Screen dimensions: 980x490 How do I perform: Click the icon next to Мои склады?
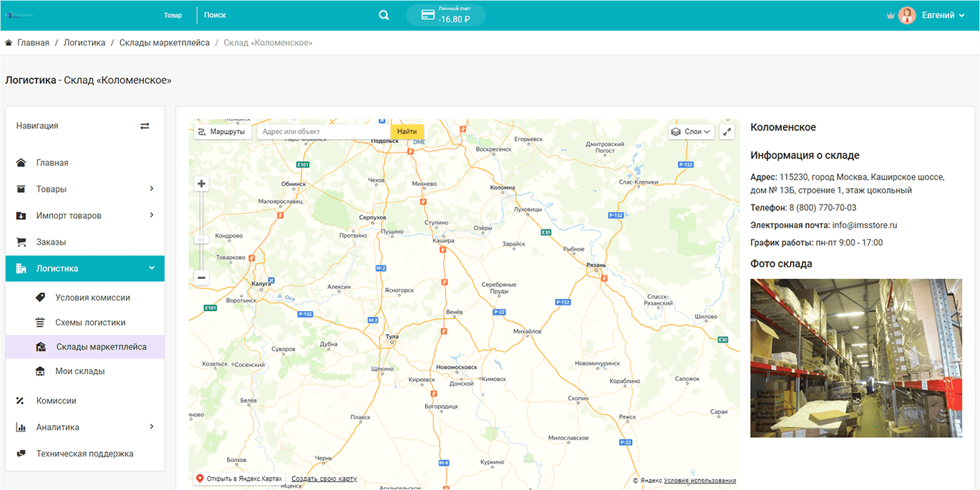40,371
